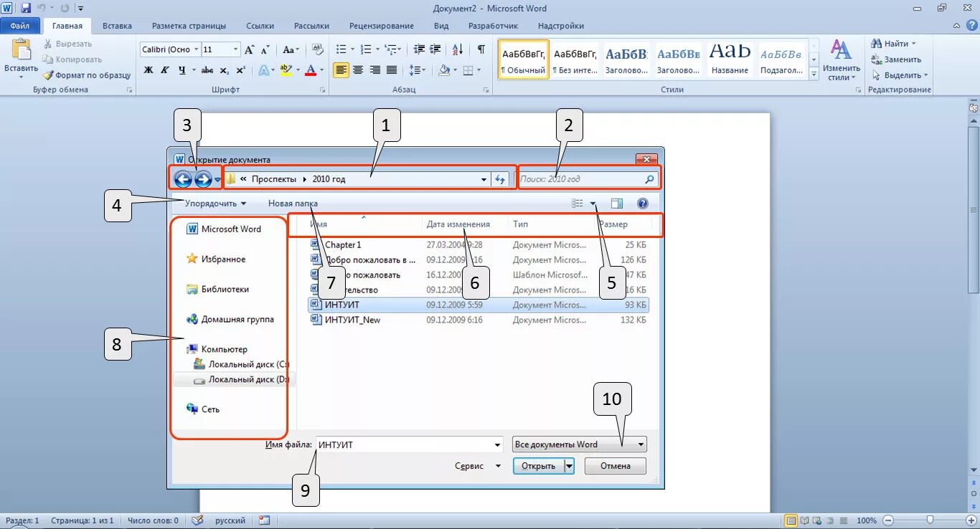Open the Change Case Аа dropdown
The image size is (980, 529).
pos(291,49)
